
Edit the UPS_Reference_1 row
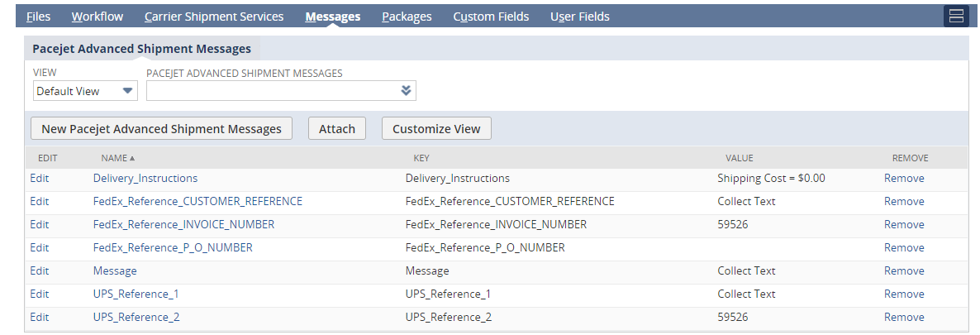[x=40, y=294]
